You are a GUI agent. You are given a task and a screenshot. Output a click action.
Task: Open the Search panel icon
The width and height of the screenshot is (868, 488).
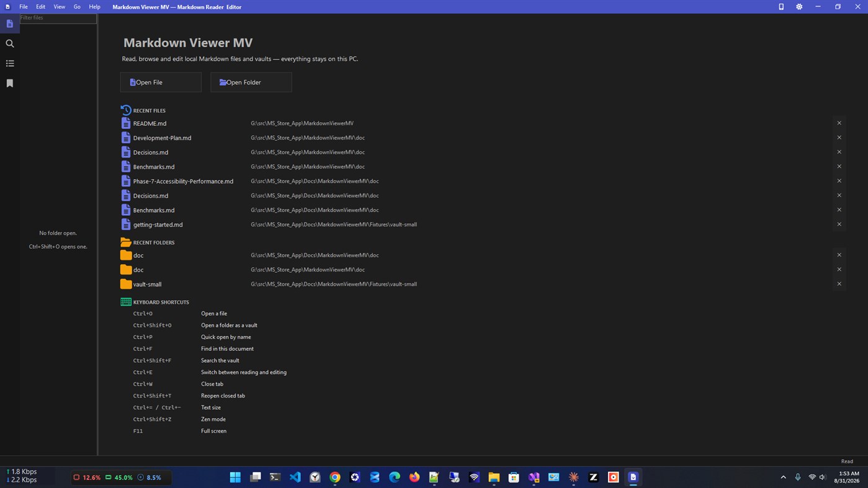coord(10,43)
